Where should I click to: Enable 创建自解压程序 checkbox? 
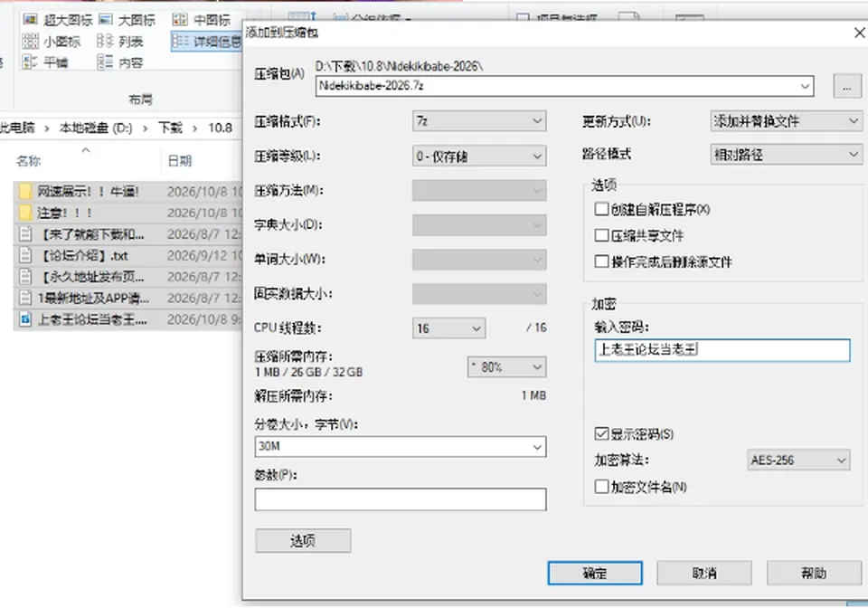point(601,209)
